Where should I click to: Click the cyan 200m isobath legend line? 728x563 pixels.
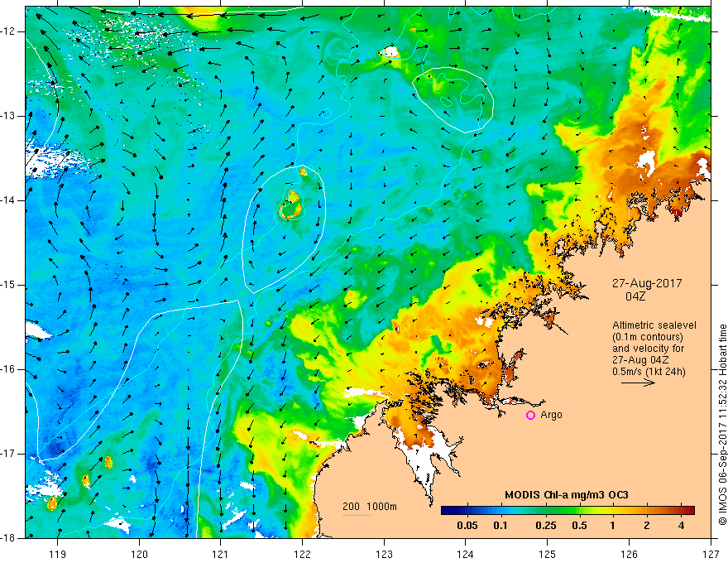click(x=356, y=515)
